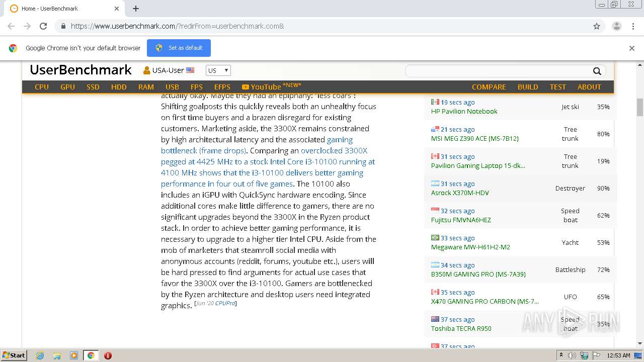Click the padlock site info icon
Screen dimensions: 644x362
(x=63, y=26)
